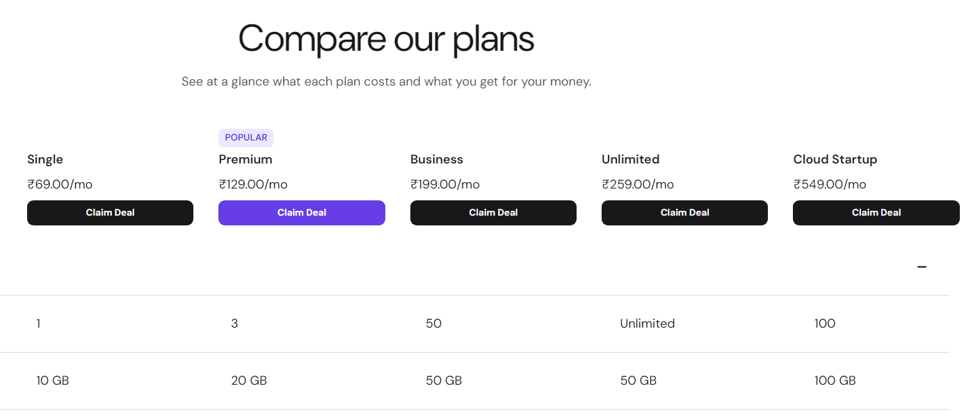This screenshot has height=416, width=980.
Task: Collapse the features section using the minus icon
Action: (922, 266)
